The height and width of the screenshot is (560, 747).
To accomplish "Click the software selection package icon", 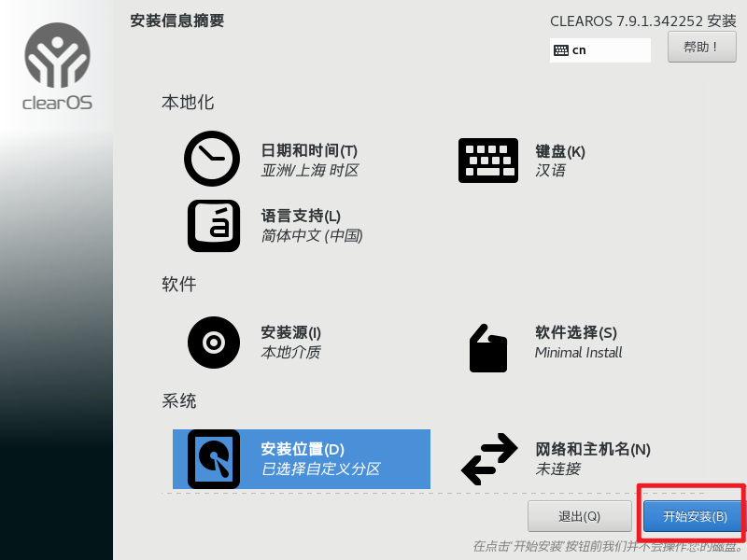I will [x=487, y=348].
